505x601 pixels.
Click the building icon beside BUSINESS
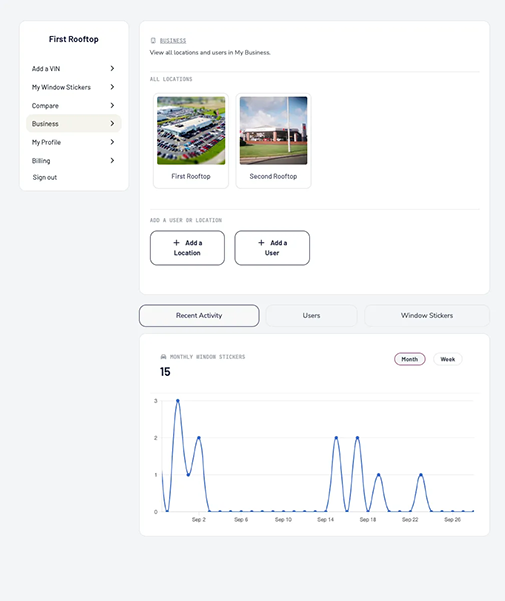[x=153, y=40]
